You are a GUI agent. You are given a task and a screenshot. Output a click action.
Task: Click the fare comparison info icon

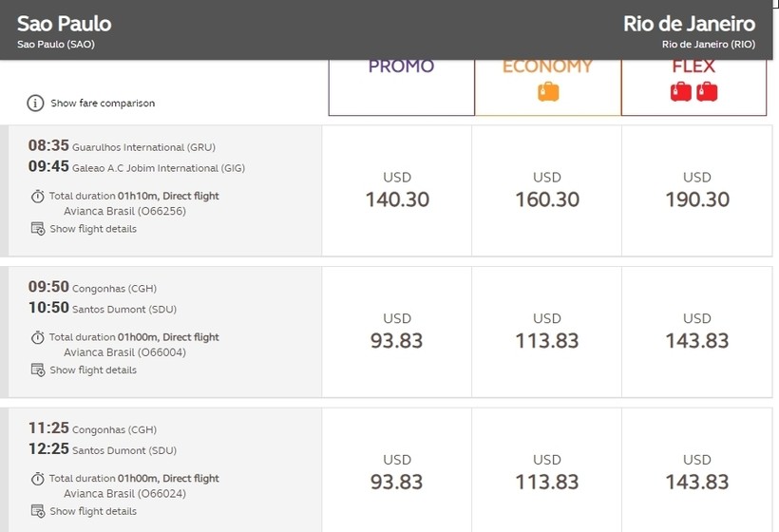(x=35, y=104)
